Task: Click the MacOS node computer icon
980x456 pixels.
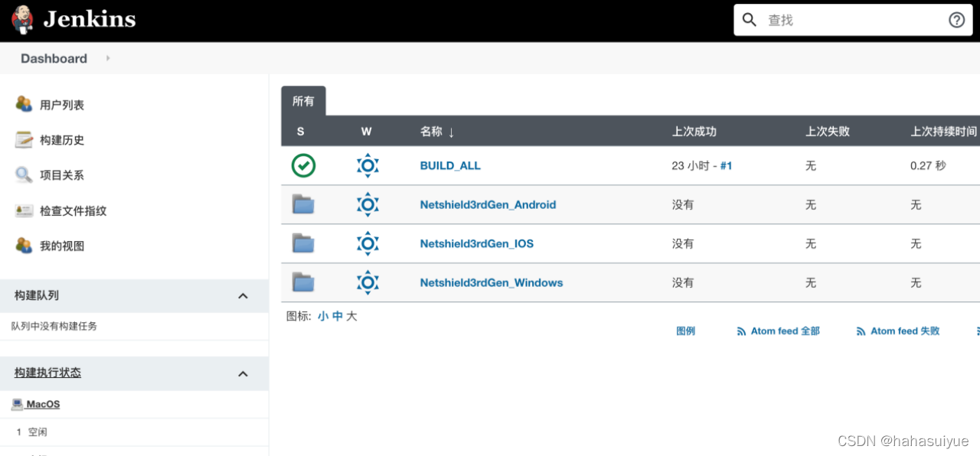Action: tap(17, 404)
